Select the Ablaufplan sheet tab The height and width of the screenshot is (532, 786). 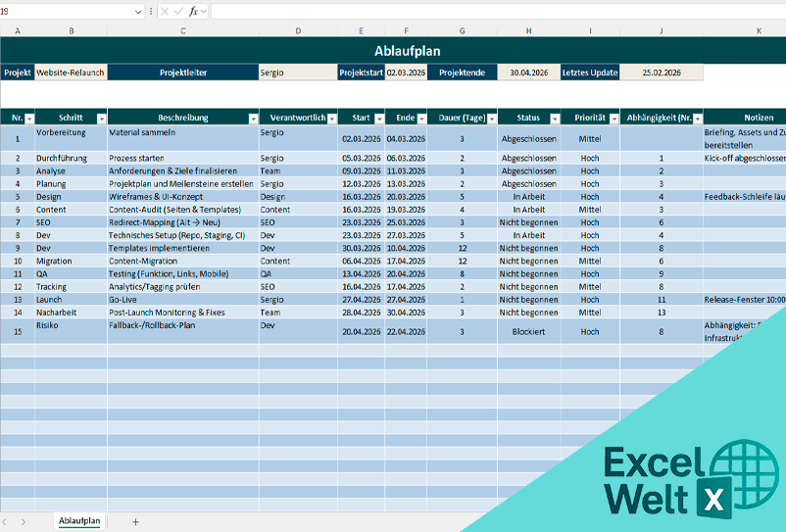pyautogui.click(x=79, y=521)
